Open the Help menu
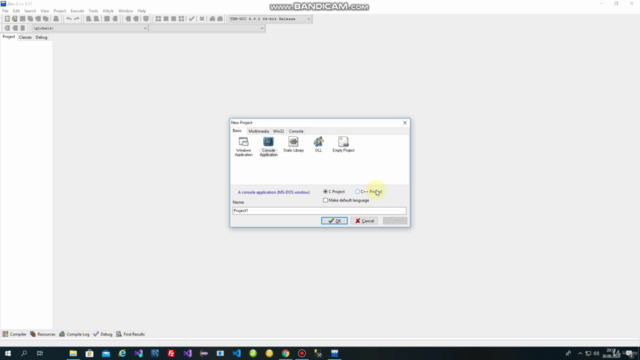640x360 pixels. tap(142, 11)
